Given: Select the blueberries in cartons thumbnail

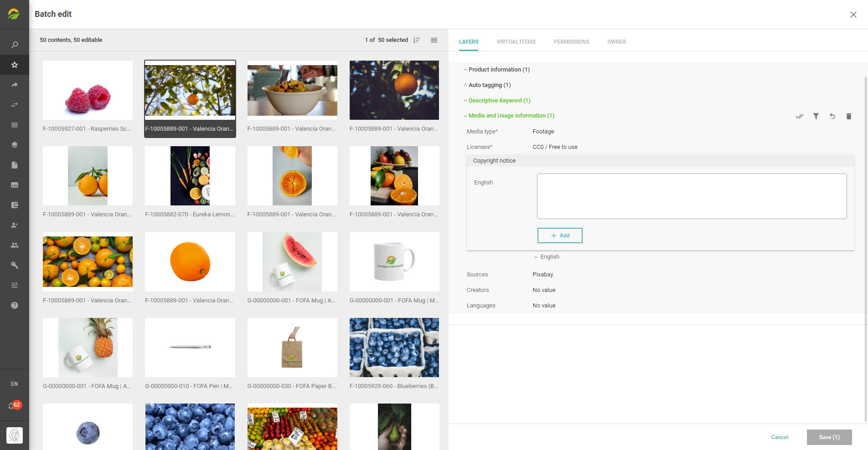Looking at the screenshot, I should (x=394, y=347).
